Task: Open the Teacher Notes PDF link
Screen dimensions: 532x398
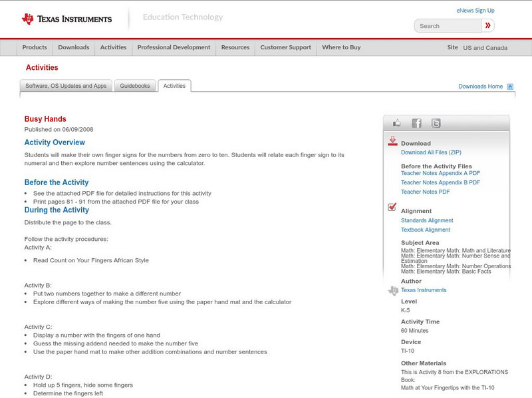Action: point(425,192)
